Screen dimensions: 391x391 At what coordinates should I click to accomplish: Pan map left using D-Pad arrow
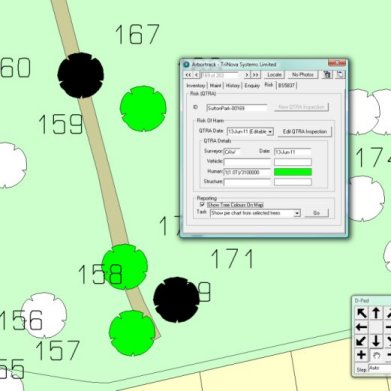(362, 327)
